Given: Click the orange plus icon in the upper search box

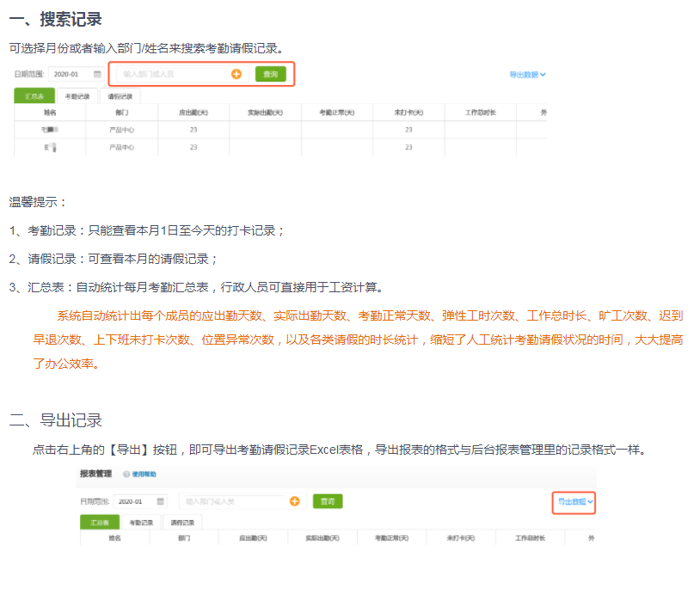Looking at the screenshot, I should 236,75.
